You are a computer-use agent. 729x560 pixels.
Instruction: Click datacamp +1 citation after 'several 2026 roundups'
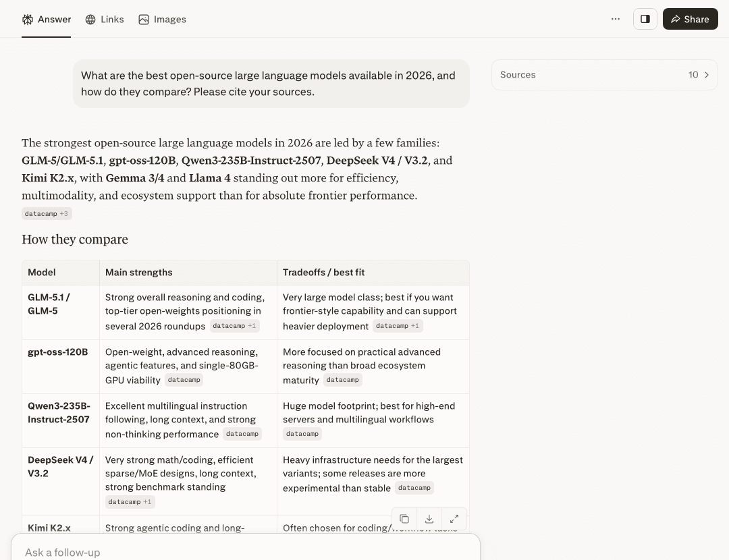[234, 326]
